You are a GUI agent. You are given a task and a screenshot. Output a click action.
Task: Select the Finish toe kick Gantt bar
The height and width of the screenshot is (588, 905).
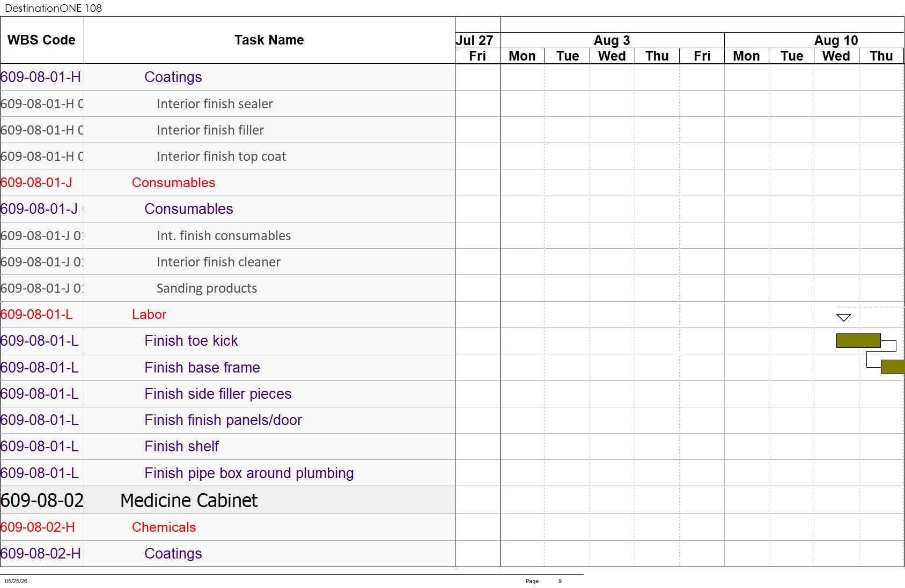coord(858,340)
